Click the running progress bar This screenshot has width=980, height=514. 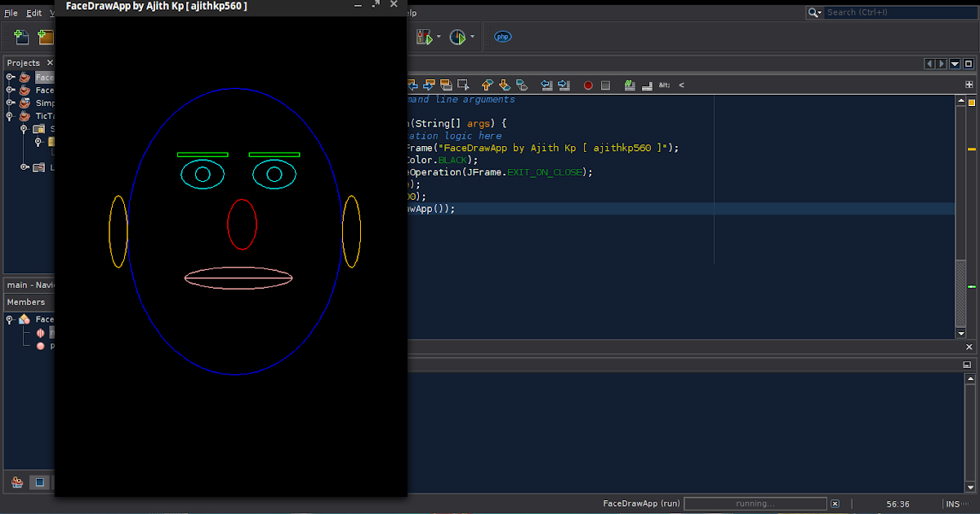pos(755,503)
